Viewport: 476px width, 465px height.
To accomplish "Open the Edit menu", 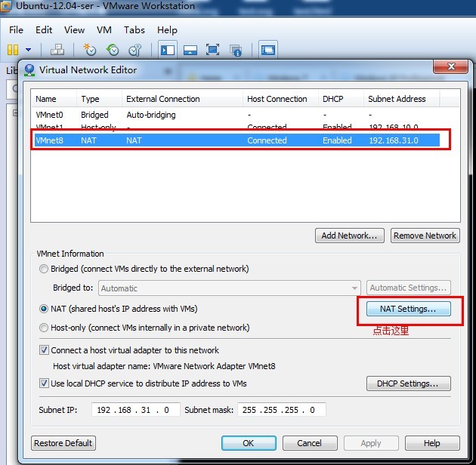I will (44, 29).
